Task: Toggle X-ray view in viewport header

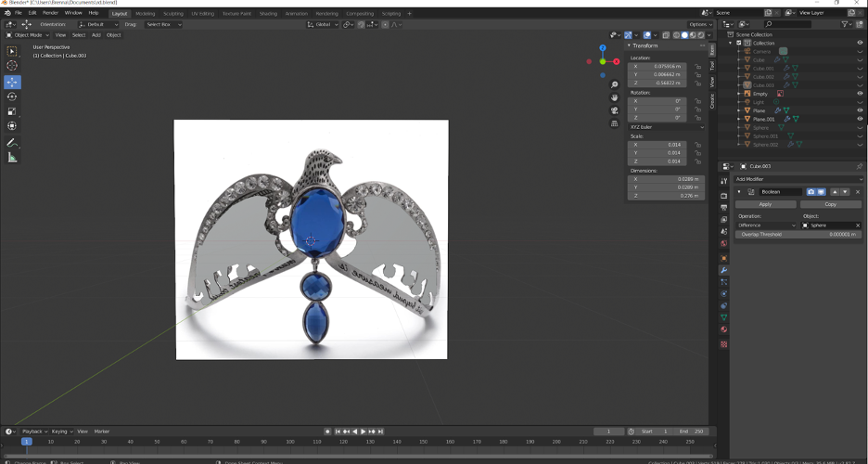Action: point(666,35)
